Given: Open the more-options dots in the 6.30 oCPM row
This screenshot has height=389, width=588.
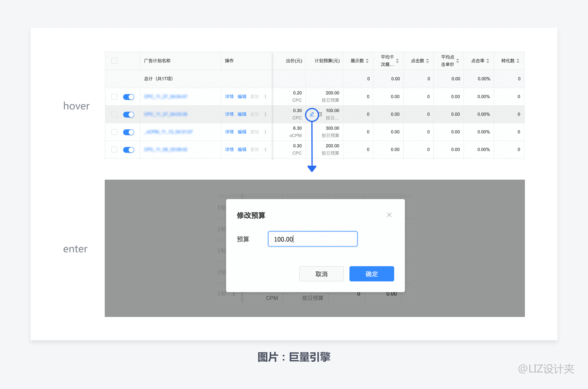Looking at the screenshot, I should pyautogui.click(x=265, y=132).
